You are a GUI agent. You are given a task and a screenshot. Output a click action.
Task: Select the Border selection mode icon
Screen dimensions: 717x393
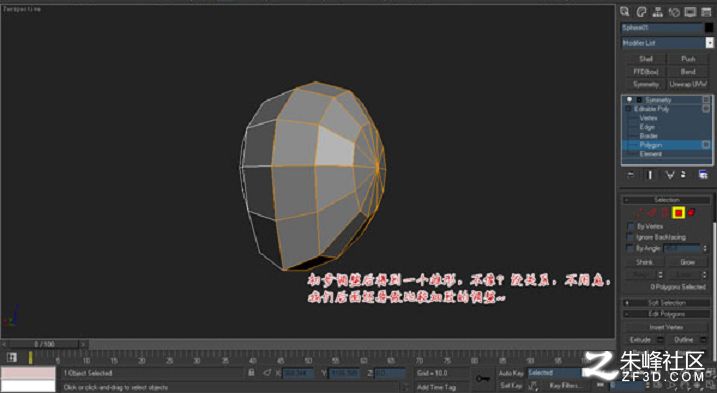pyautogui.click(x=665, y=213)
